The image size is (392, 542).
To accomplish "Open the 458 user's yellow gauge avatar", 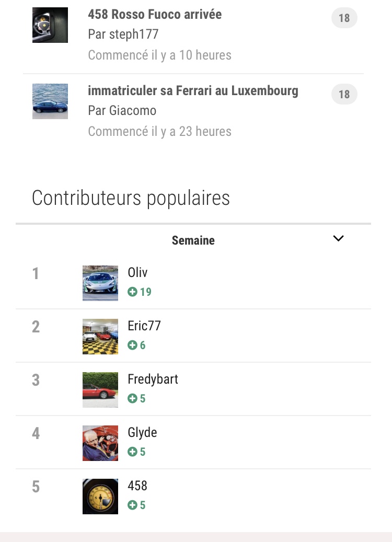I will 100,497.
